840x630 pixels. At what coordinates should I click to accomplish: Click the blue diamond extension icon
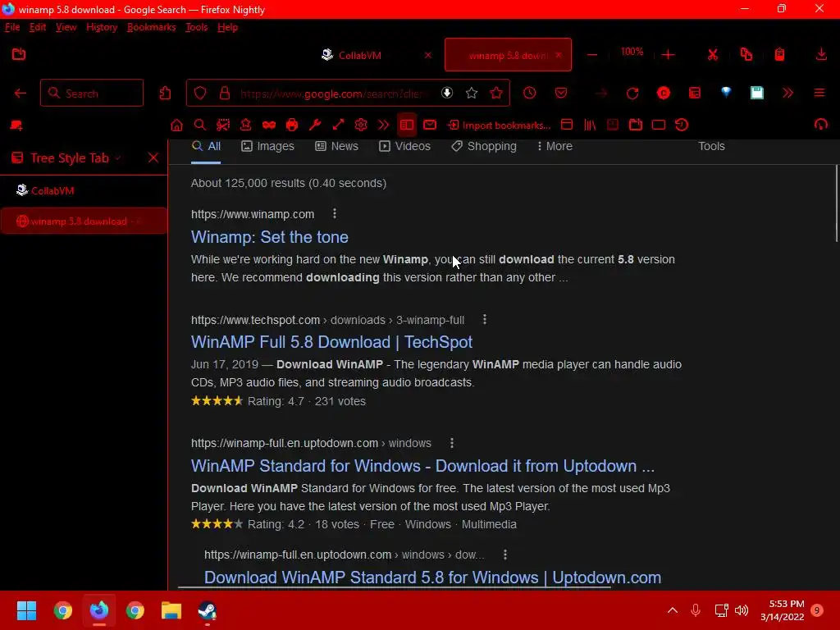tap(726, 92)
